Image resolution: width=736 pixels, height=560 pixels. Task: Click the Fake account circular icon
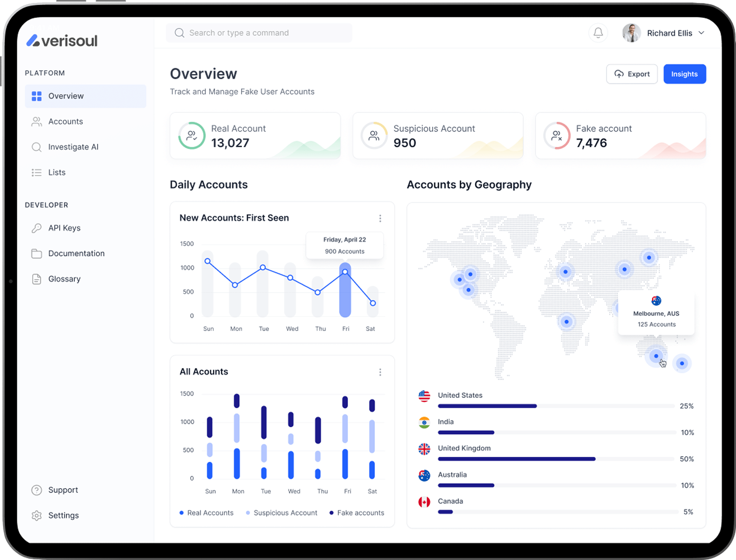pos(556,136)
